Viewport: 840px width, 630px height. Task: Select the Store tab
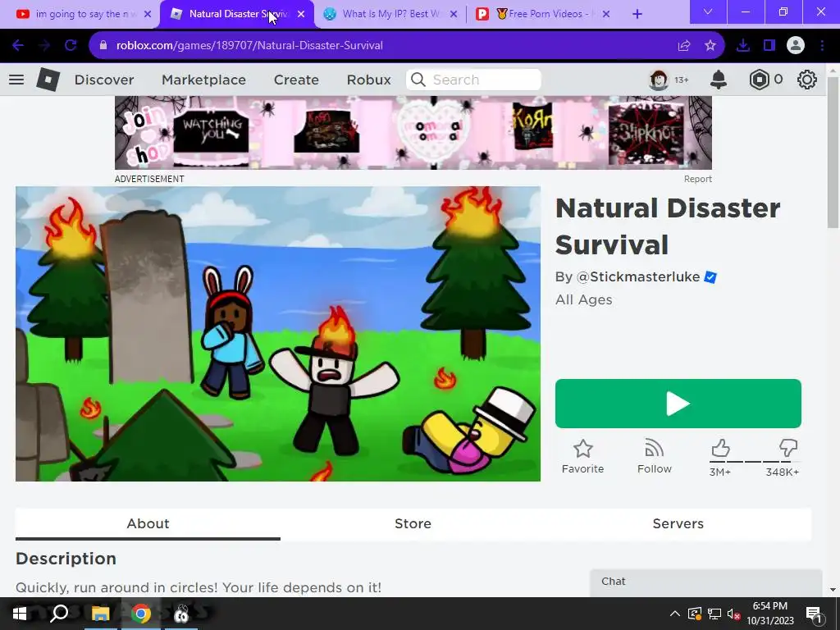coord(413,524)
